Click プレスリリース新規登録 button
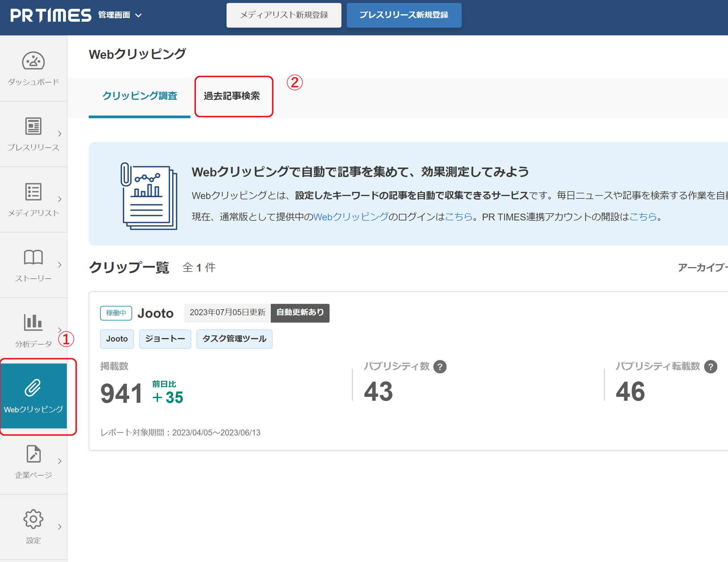 point(404,15)
